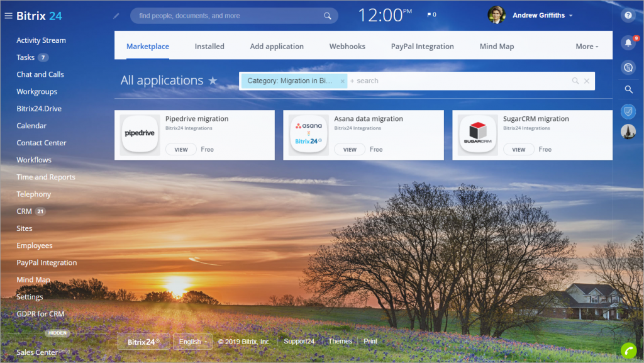Expand the More tab dropdown
The height and width of the screenshot is (363, 644).
pyautogui.click(x=587, y=47)
